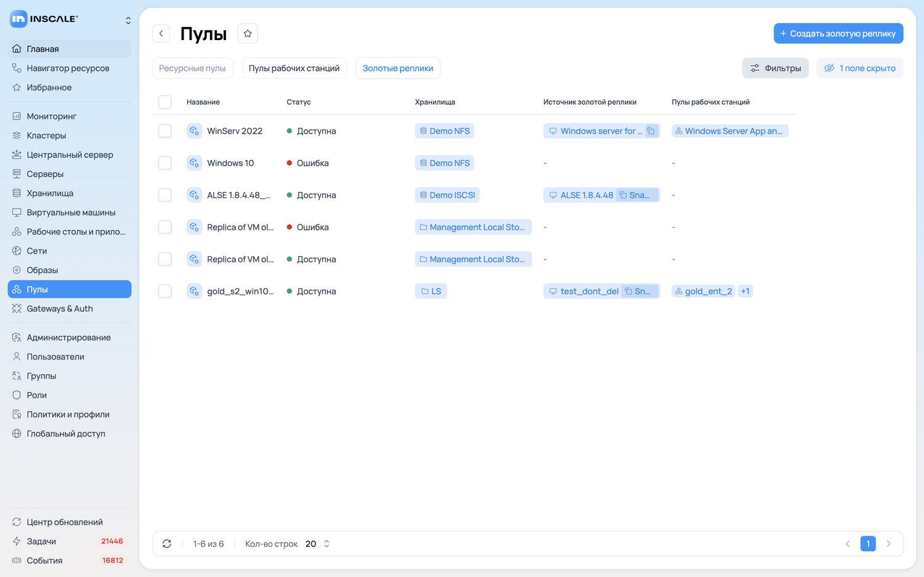The image size is (924, 577).
Task: Show hidden field via 1 поле скрыто
Action: [x=860, y=68]
